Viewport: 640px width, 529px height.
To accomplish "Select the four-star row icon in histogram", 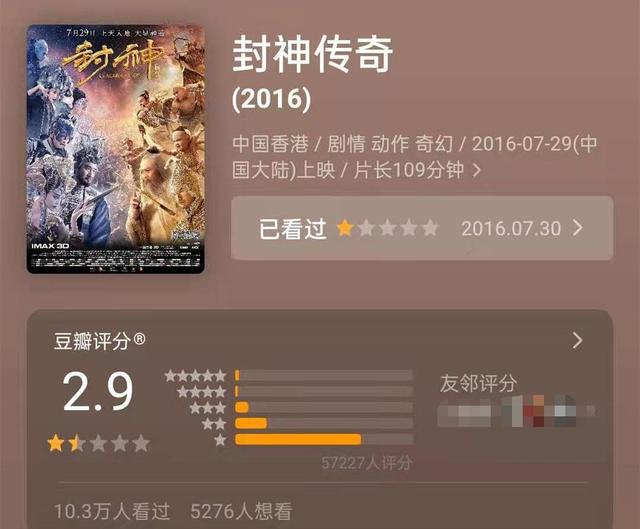I will click(201, 392).
